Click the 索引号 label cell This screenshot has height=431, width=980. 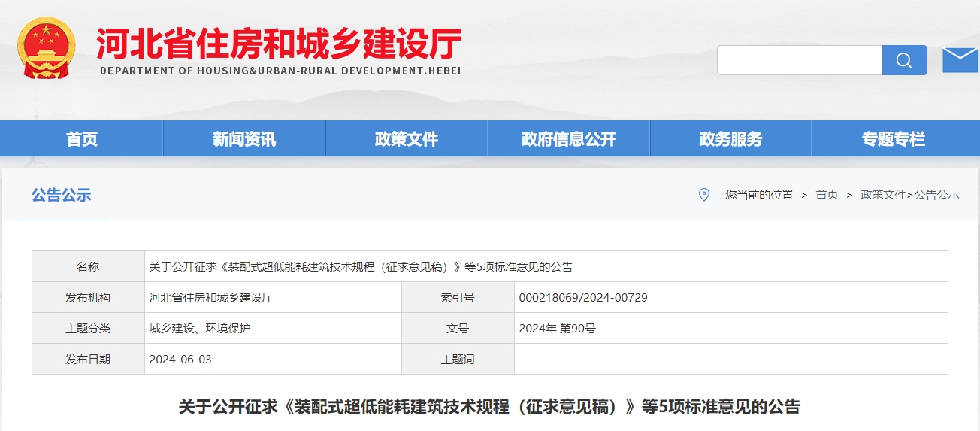(458, 297)
